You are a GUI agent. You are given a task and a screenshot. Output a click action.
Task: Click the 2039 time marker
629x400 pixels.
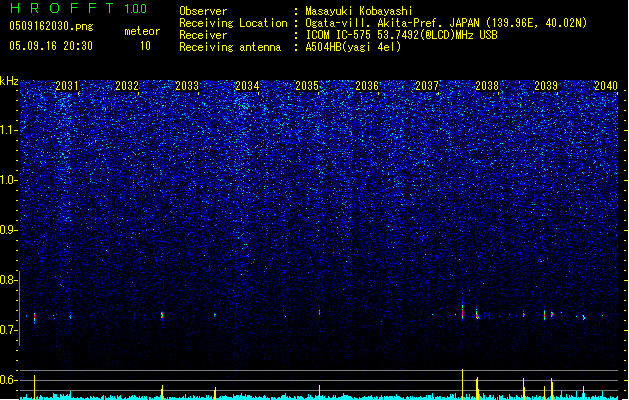(546, 85)
